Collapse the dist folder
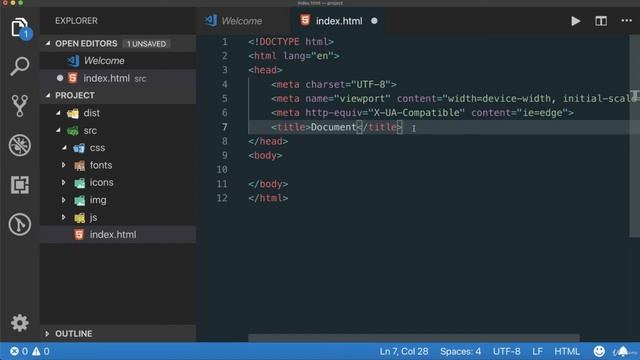The width and height of the screenshot is (640, 360). tap(58, 113)
